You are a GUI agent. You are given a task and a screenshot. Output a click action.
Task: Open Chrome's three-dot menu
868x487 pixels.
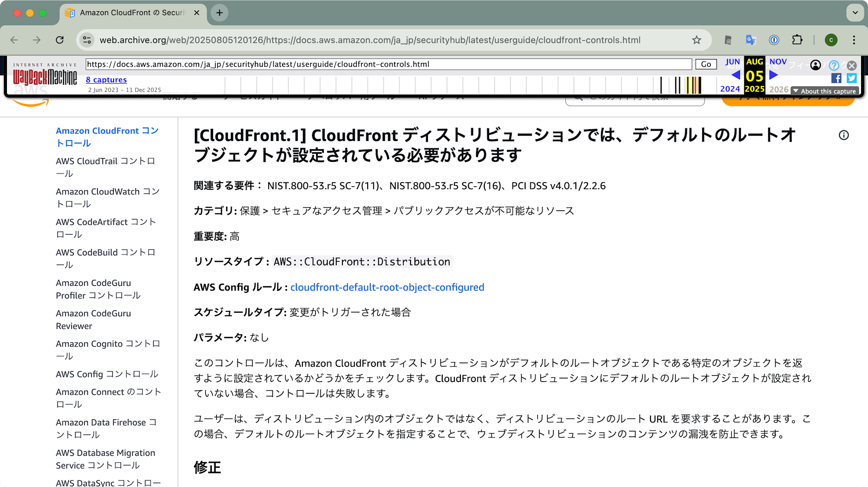pyautogui.click(x=854, y=40)
